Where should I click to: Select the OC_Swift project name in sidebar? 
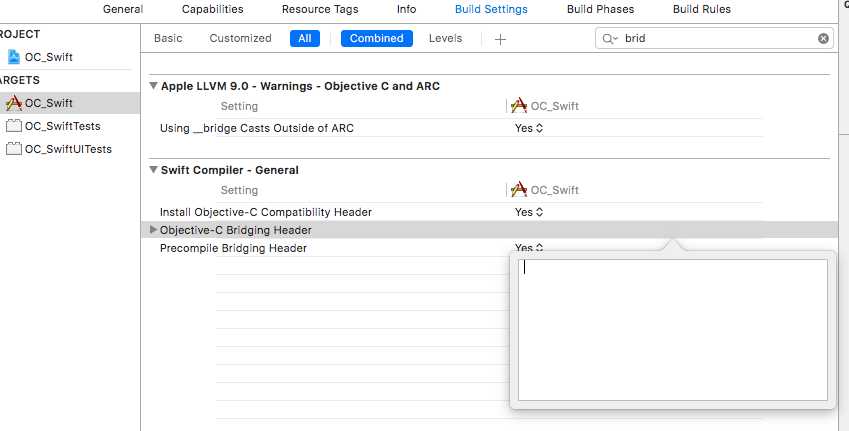tap(49, 57)
